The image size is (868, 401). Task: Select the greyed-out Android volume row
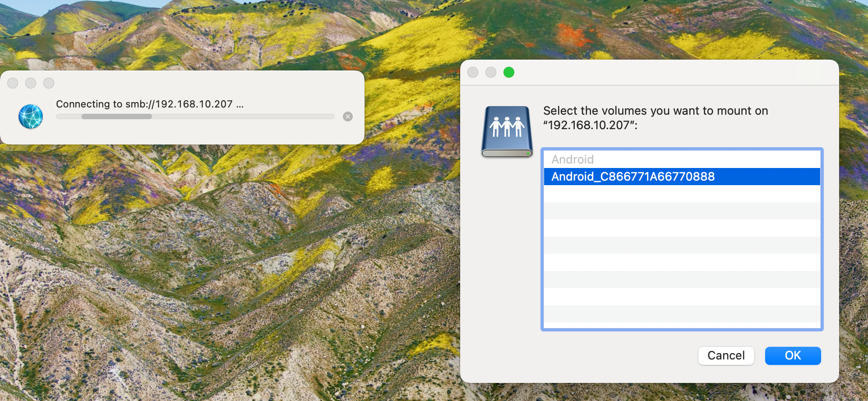tap(682, 159)
